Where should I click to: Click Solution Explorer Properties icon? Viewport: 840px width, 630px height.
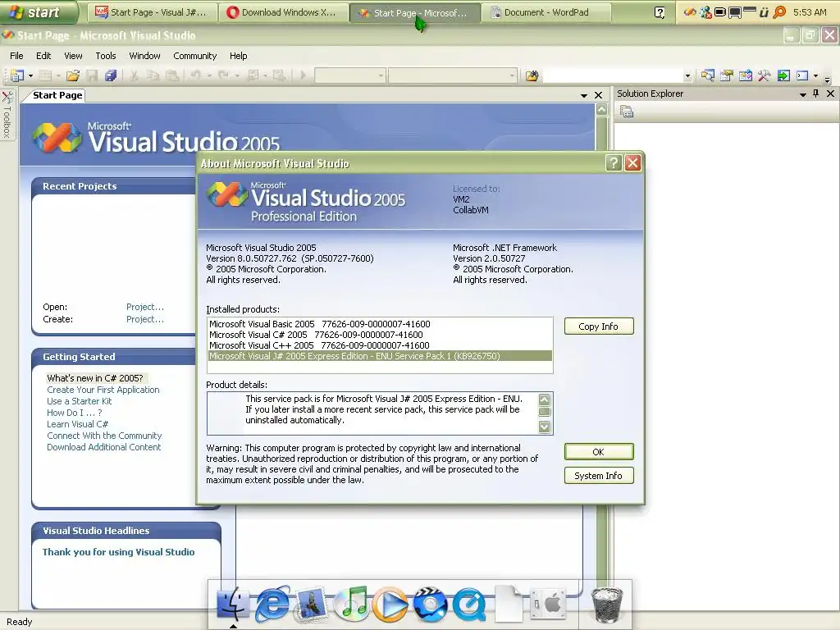click(626, 112)
